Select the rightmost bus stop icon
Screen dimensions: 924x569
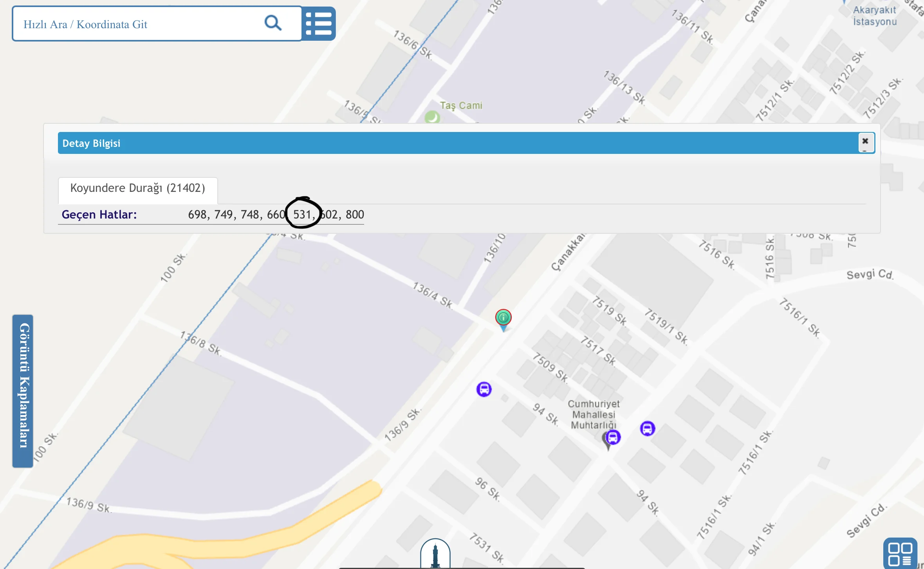click(x=647, y=428)
